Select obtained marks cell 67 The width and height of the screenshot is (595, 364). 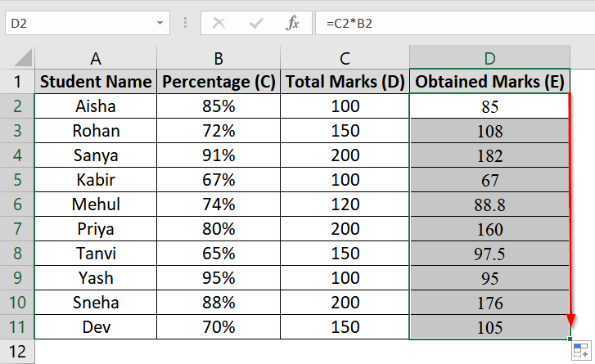(489, 179)
